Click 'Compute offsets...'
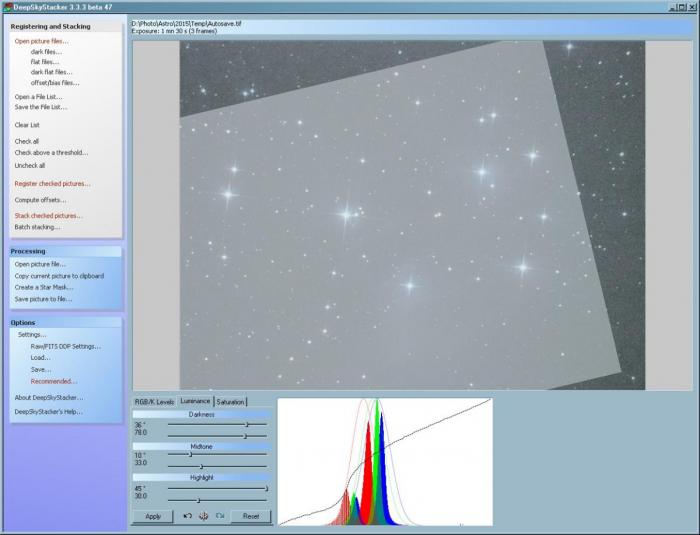The height and width of the screenshot is (535, 700). point(40,200)
